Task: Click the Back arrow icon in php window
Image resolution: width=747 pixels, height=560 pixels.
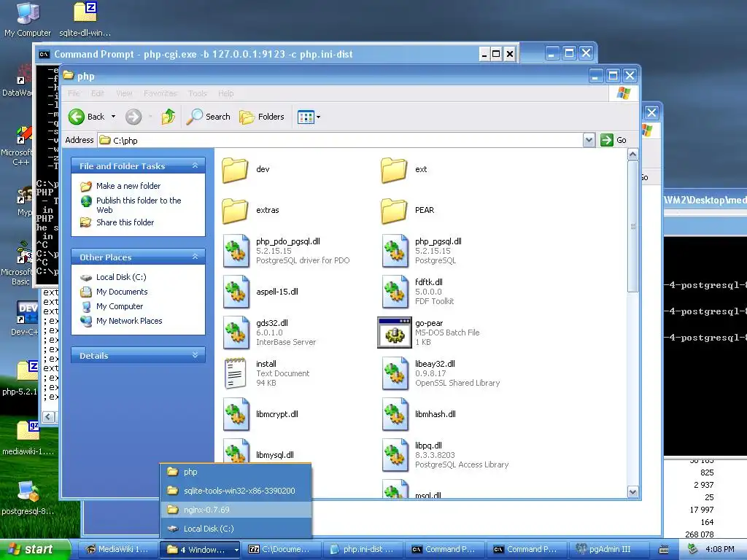Action: point(76,117)
